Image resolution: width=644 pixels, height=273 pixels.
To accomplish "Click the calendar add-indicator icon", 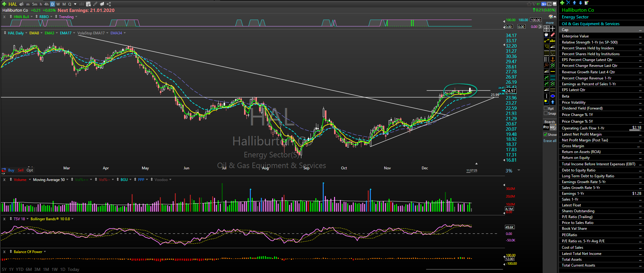I will pos(88,4).
